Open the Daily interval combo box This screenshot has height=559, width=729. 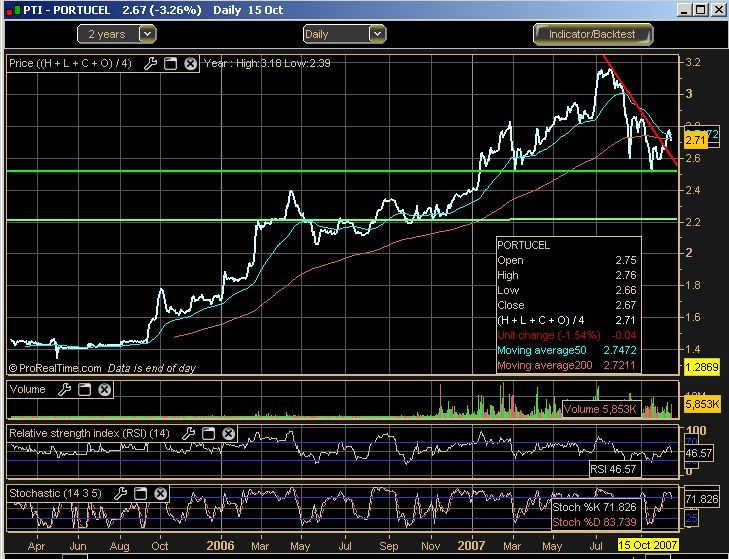(345, 34)
